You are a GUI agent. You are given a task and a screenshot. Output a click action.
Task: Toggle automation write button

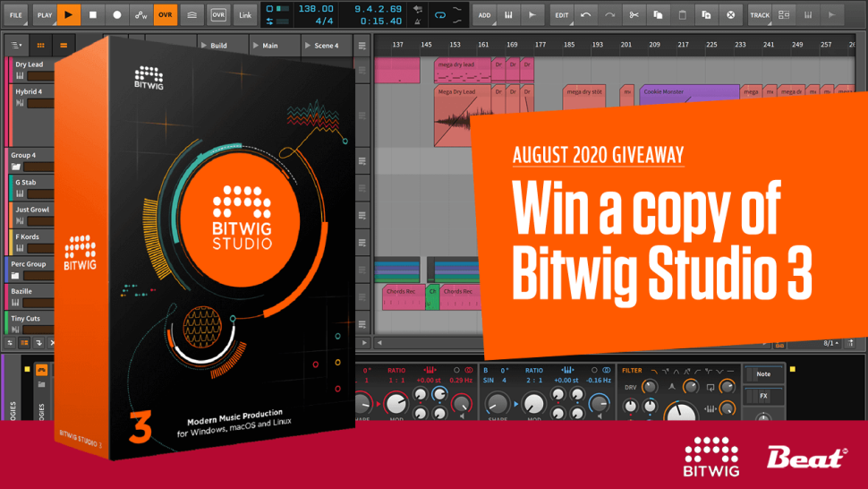(x=141, y=15)
